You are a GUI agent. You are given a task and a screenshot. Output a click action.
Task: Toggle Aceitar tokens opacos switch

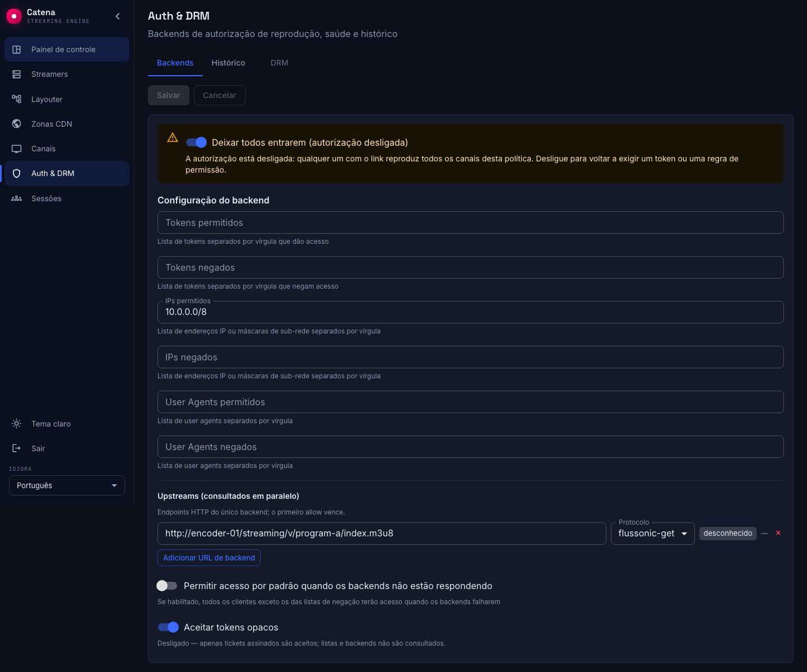[x=168, y=627]
